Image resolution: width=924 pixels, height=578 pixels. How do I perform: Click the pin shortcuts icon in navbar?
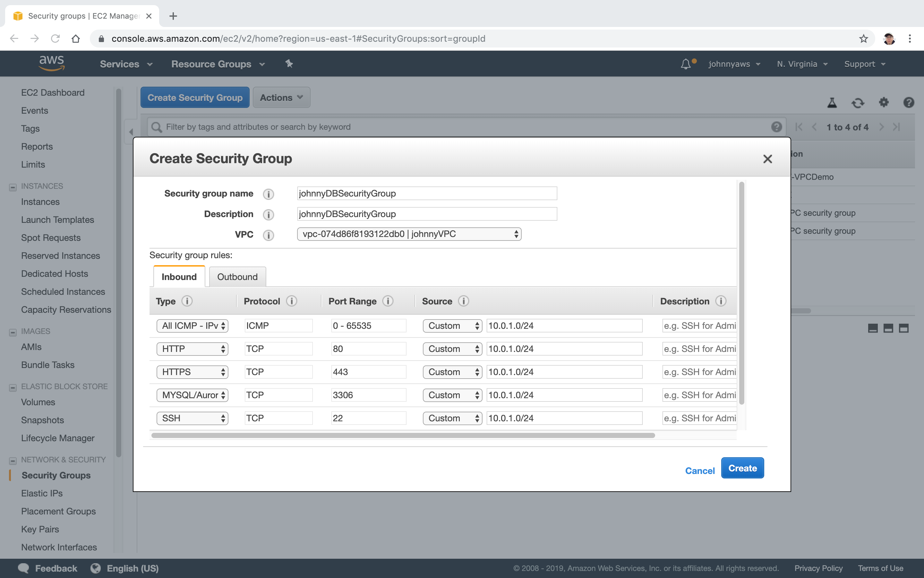point(289,64)
